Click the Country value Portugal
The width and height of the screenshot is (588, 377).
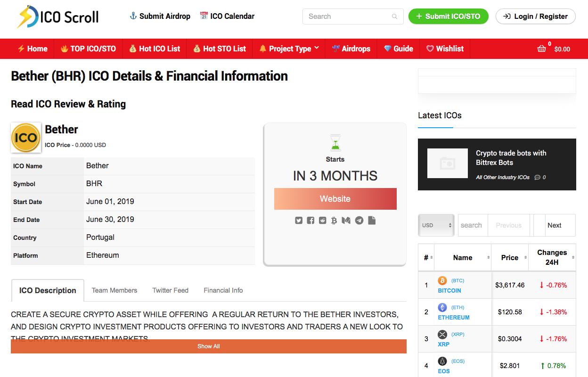[x=100, y=237]
